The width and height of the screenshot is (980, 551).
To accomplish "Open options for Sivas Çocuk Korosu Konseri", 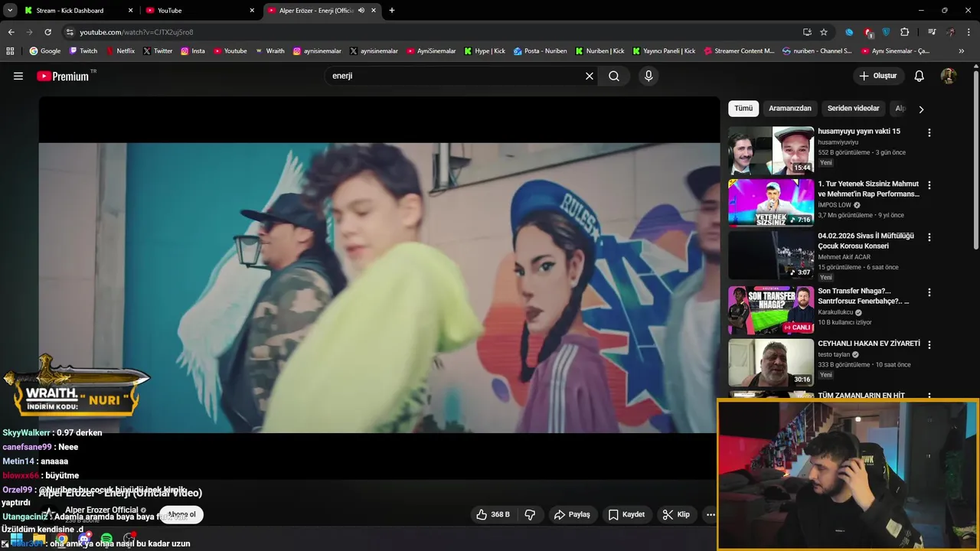I will pos(929,237).
